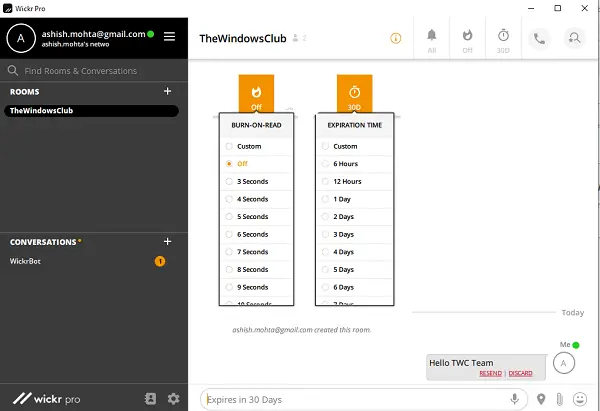This screenshot has width=600, height=411.
Task: Select 4 Days expiration option
Action: (x=354, y=252)
